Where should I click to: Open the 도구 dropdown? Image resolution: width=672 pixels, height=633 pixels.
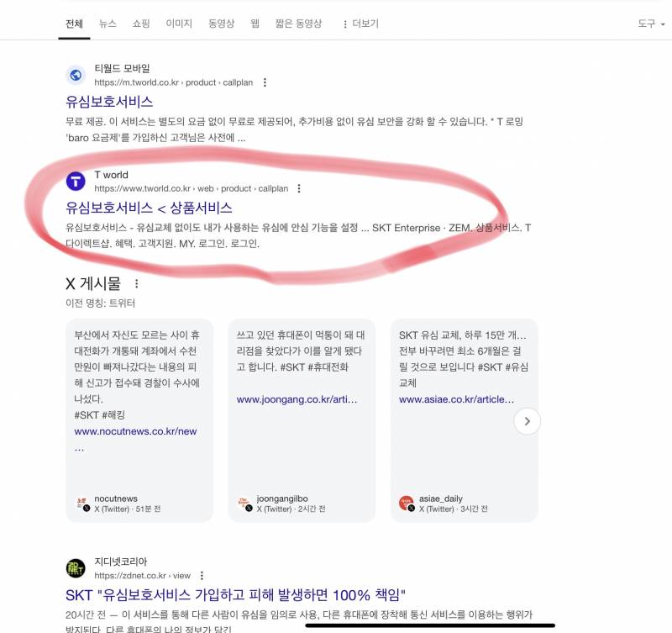[x=651, y=24]
